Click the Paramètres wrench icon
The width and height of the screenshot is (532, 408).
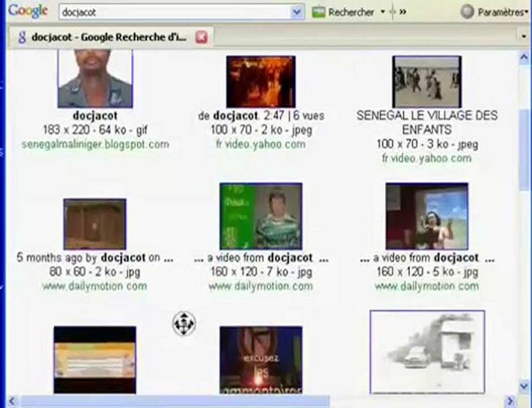pos(467,12)
